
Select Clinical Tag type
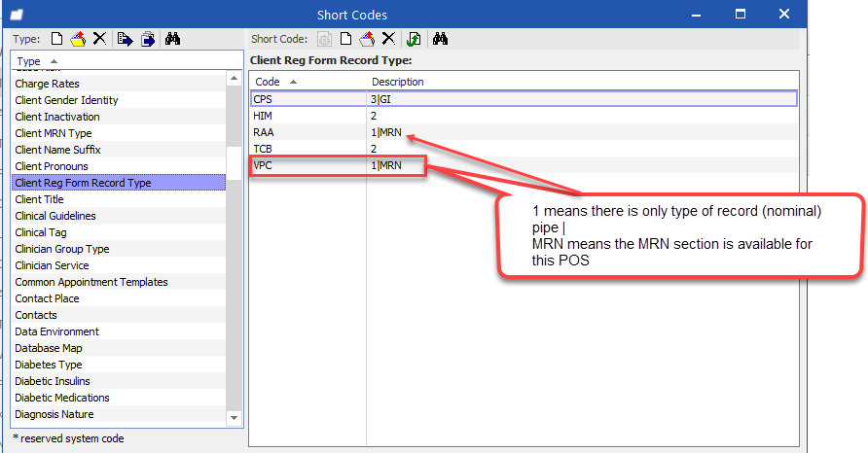tap(119, 232)
